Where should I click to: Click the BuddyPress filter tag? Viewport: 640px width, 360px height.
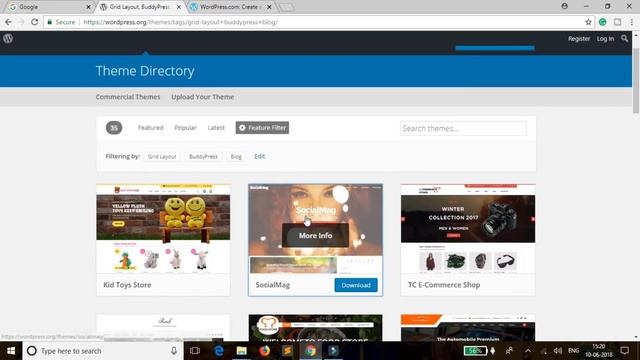[203, 157]
